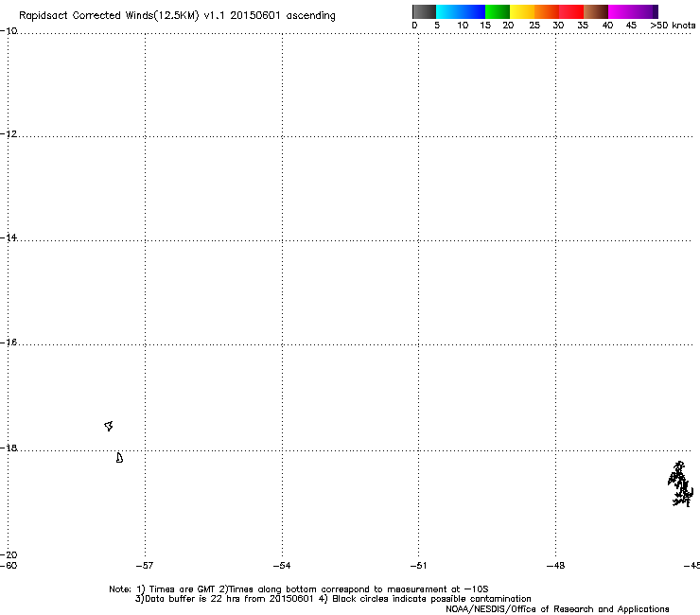Click the '-18' latitude axis label
This screenshot has height=615, width=700.
[9, 448]
